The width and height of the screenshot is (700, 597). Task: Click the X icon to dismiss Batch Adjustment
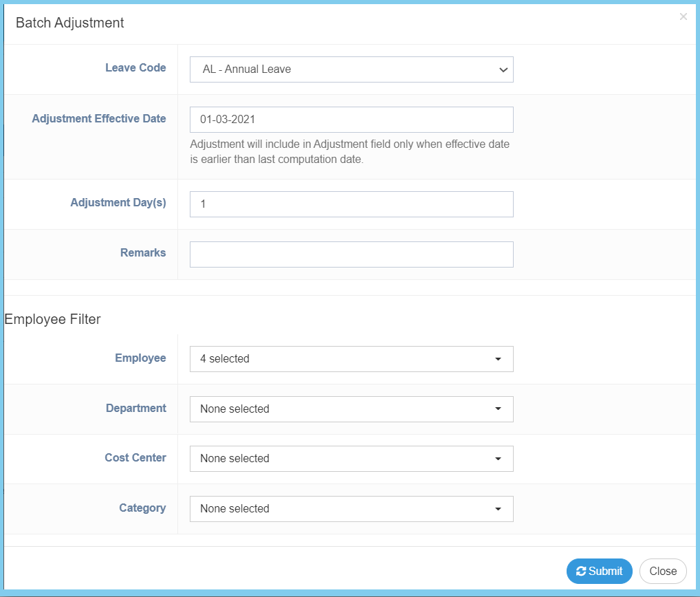(683, 17)
